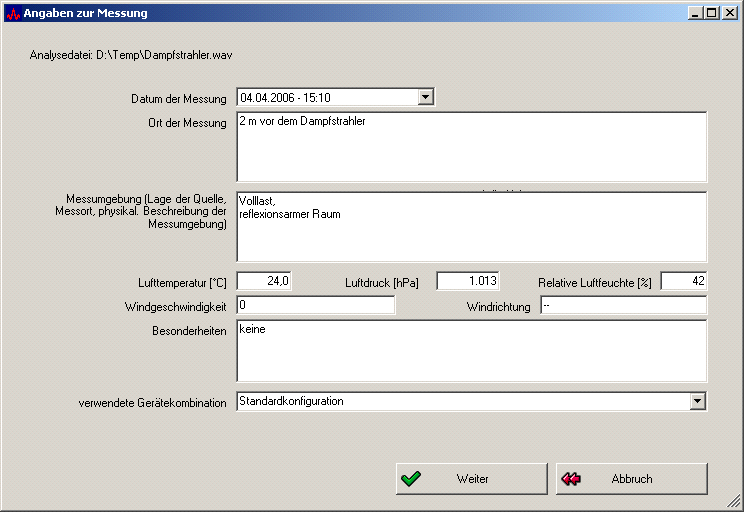Click the Weiter button

pyautogui.click(x=471, y=479)
